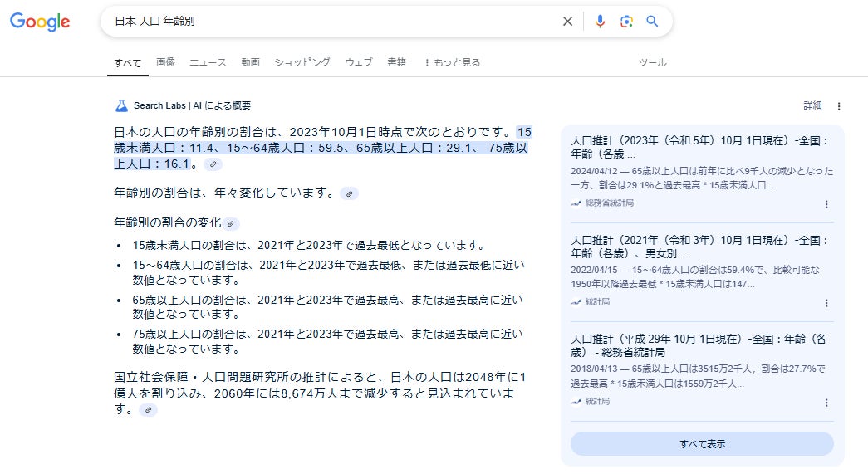The width and height of the screenshot is (868, 474).
Task: Expand the もっと見る menu
Action: (x=452, y=62)
